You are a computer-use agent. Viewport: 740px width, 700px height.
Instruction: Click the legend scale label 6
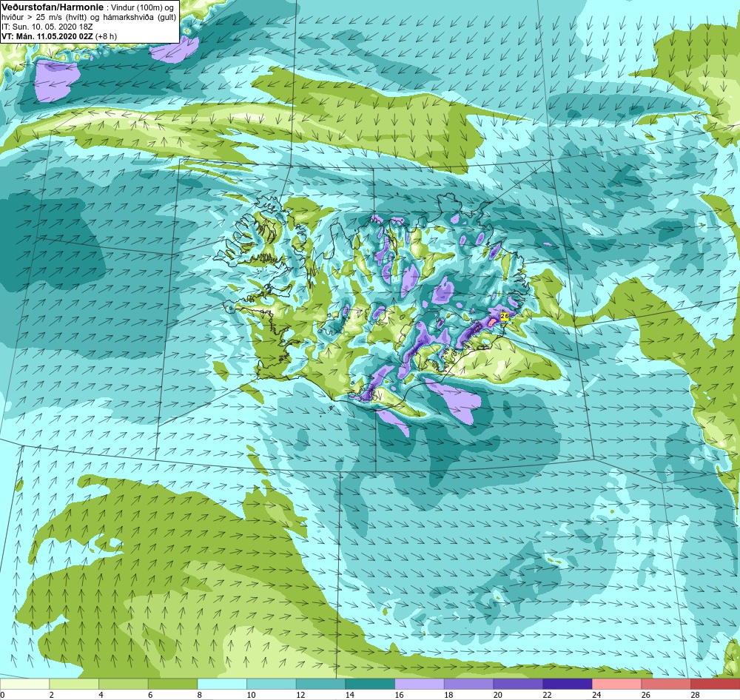click(150, 695)
